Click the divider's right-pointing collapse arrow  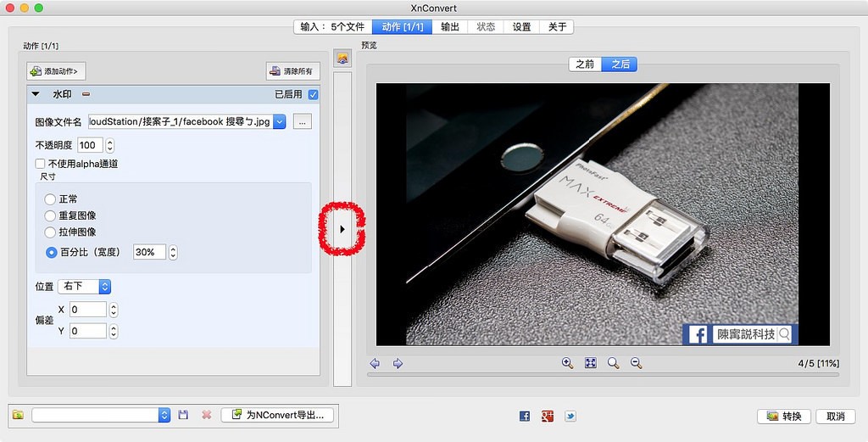click(x=342, y=229)
